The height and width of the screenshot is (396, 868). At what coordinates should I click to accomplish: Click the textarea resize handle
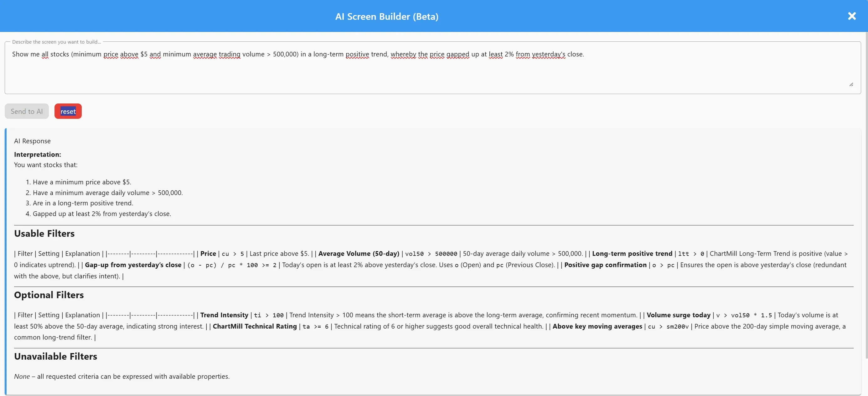(851, 85)
